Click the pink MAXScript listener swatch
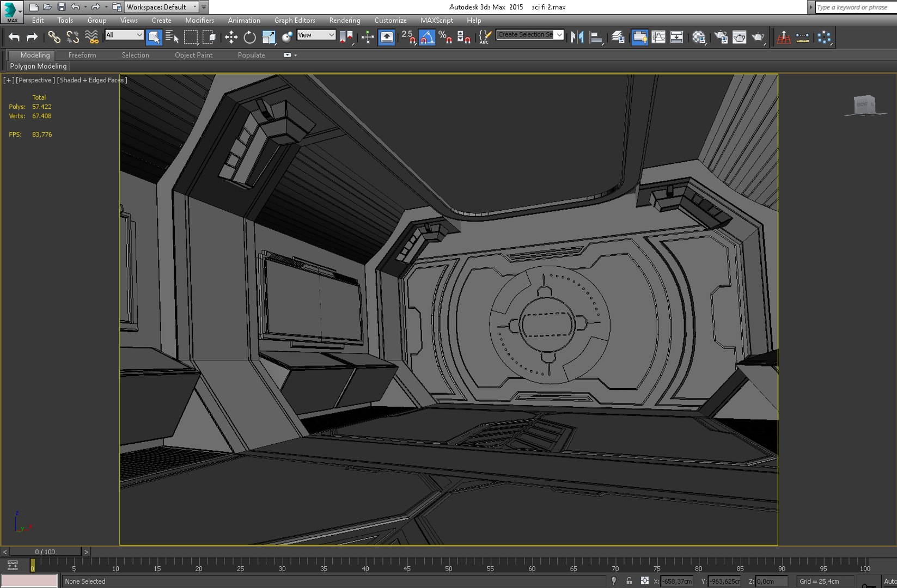 click(x=29, y=581)
